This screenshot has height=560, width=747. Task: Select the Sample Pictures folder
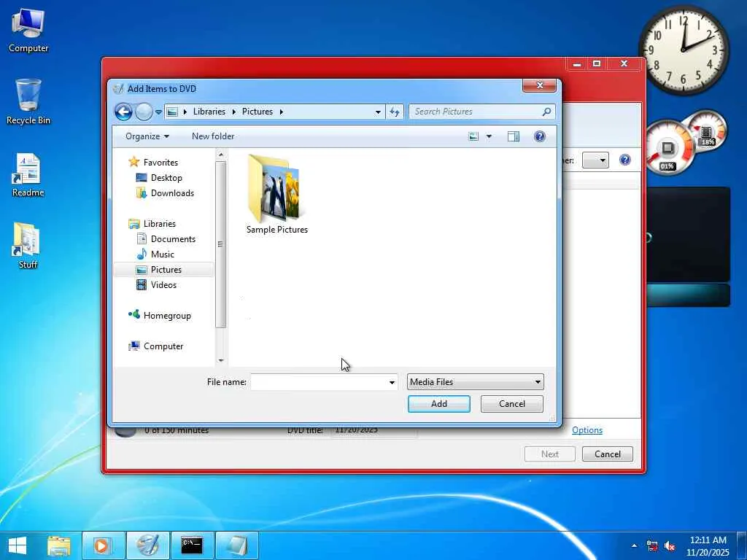coord(276,194)
